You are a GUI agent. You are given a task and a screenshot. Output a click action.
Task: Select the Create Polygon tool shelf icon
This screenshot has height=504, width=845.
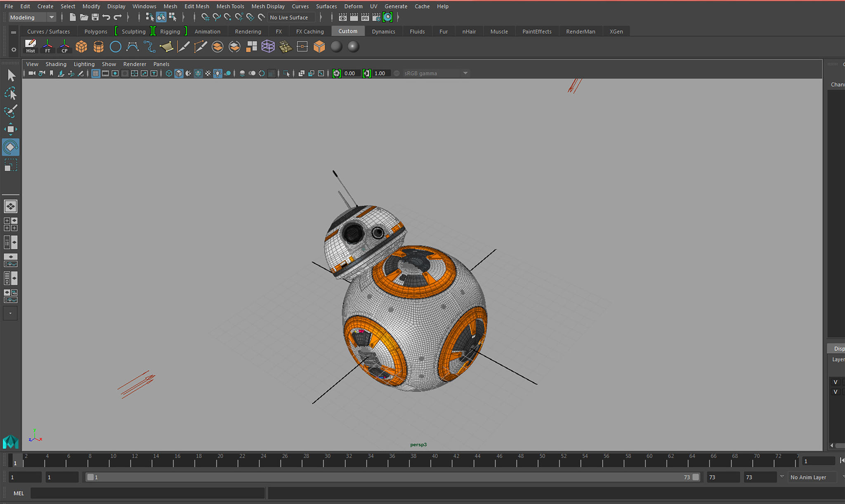coord(166,47)
